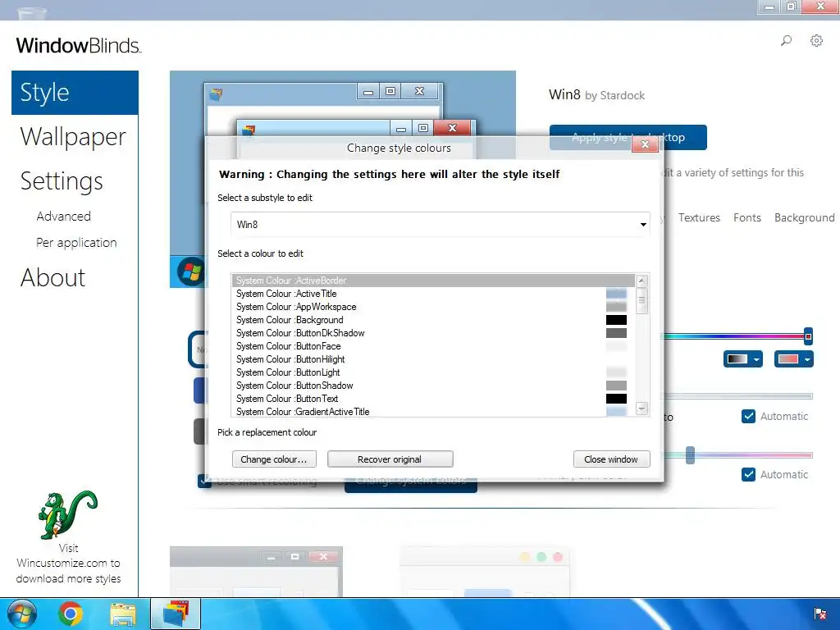The width and height of the screenshot is (840, 630).
Task: Click the start orb in style preview
Action: (x=190, y=272)
